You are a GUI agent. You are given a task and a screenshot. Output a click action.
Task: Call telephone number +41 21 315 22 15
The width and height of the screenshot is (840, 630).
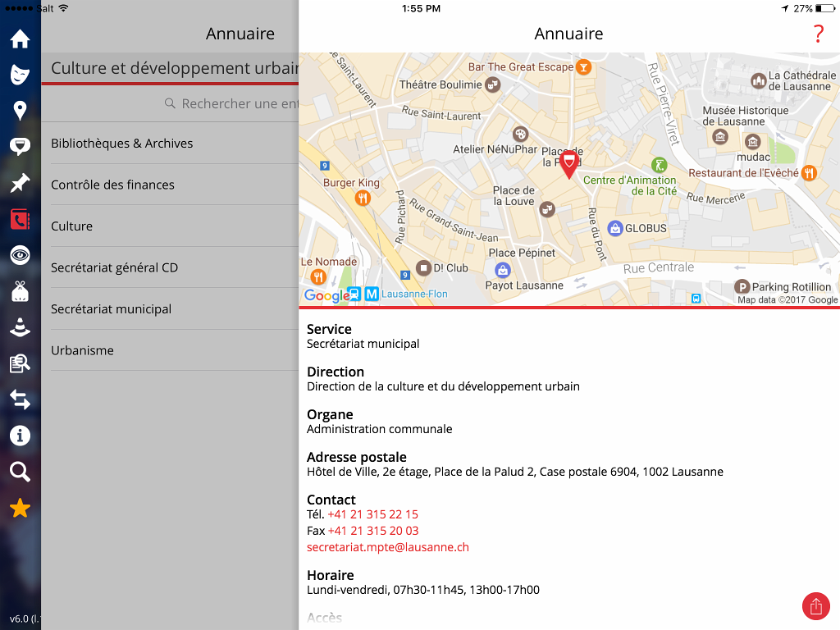click(x=373, y=514)
